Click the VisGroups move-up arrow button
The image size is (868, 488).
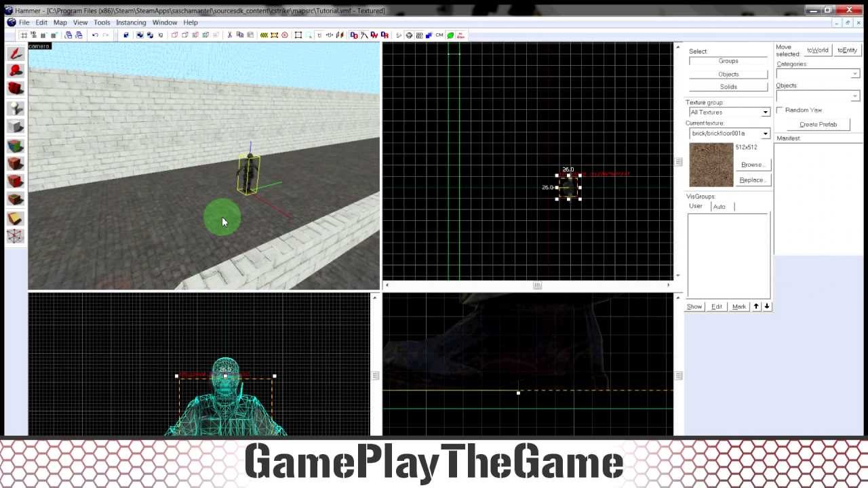tap(756, 306)
